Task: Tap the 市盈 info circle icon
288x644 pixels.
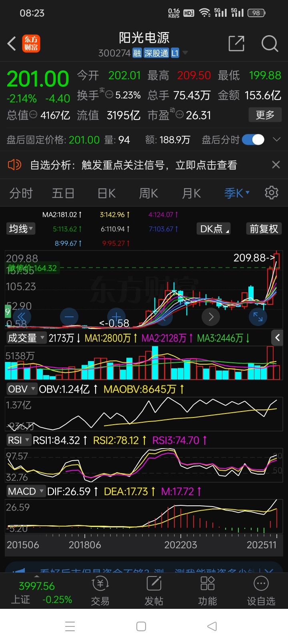Action: tap(180, 115)
